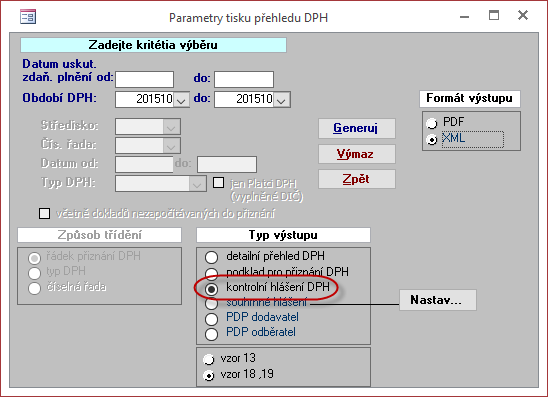The height and width of the screenshot is (397, 548).
Task: Select číselná řada sorting option
Action: pos(34,288)
